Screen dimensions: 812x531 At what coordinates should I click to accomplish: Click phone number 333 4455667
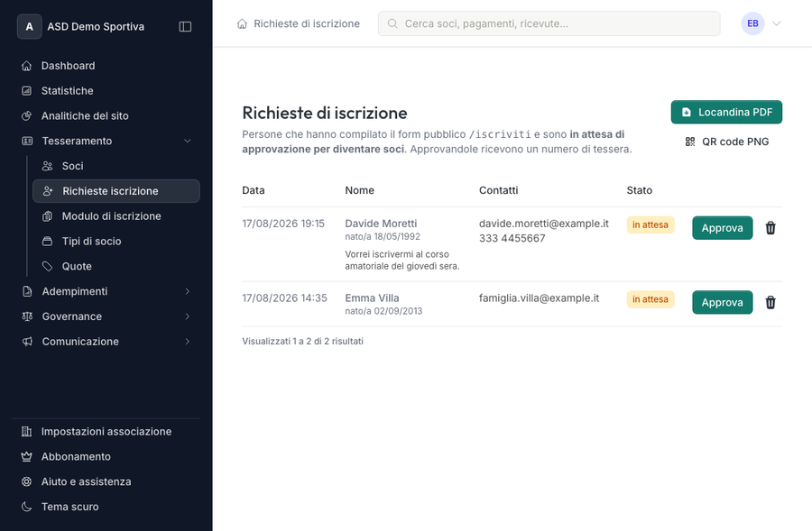[512, 239]
